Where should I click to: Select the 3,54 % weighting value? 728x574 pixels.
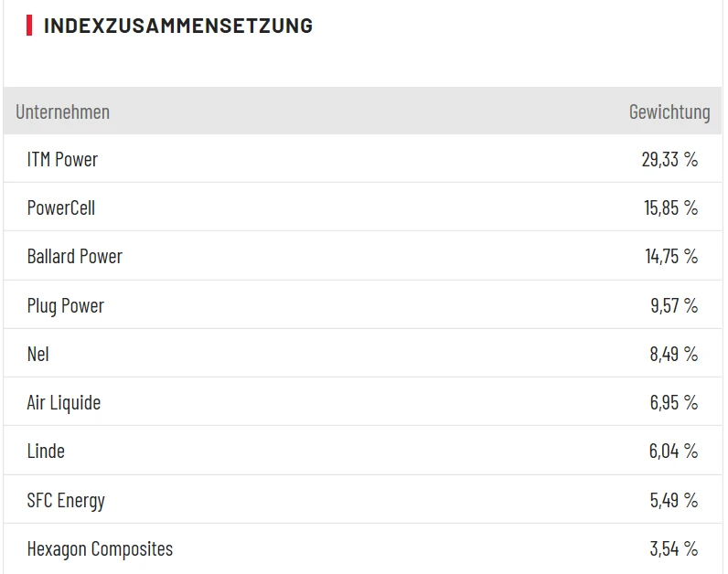pyautogui.click(x=674, y=548)
